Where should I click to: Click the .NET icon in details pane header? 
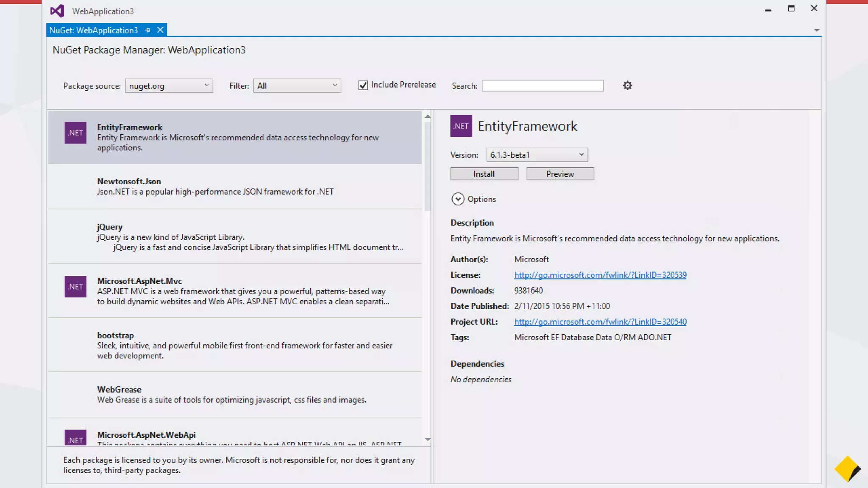[461, 126]
